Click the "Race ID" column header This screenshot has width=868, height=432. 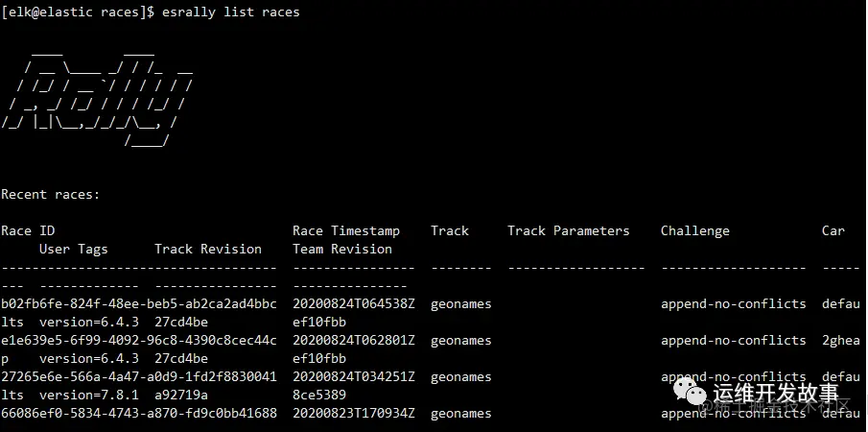[x=28, y=230]
